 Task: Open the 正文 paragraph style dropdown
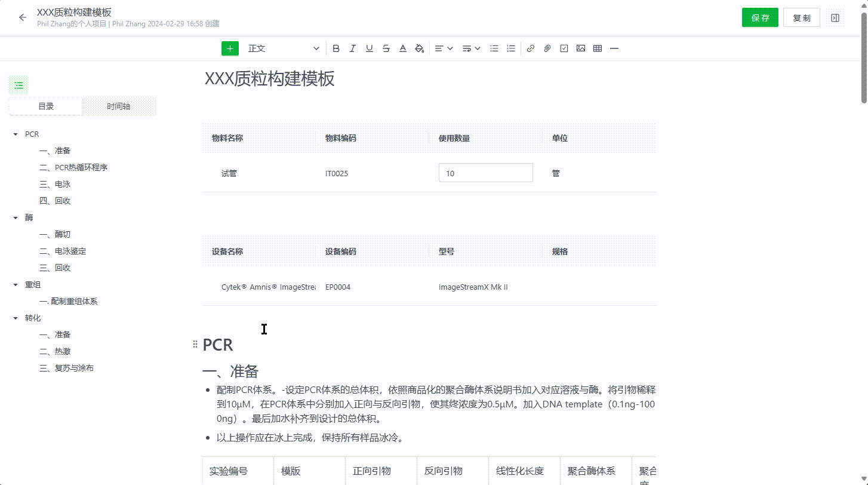(x=284, y=48)
